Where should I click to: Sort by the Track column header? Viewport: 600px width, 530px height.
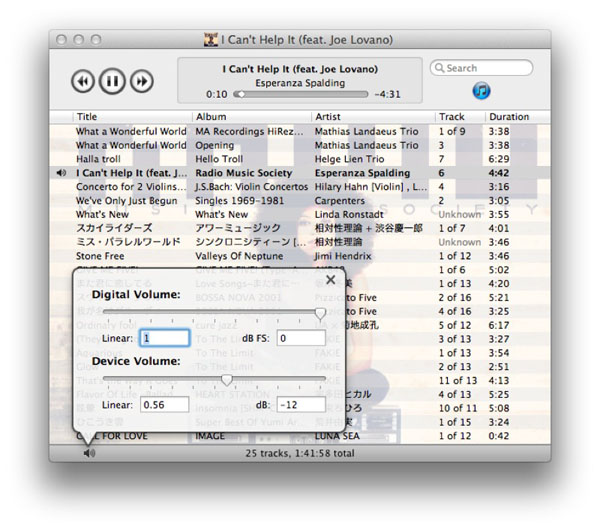coord(459,117)
